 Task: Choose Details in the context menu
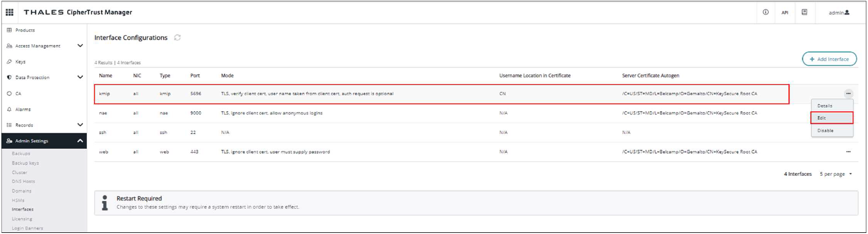[x=832, y=106]
